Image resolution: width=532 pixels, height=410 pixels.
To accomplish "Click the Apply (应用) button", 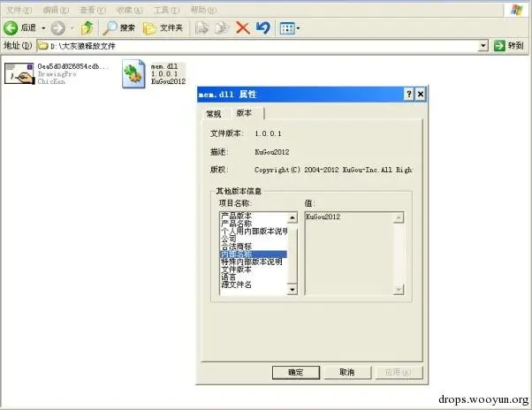I will pos(399,372).
